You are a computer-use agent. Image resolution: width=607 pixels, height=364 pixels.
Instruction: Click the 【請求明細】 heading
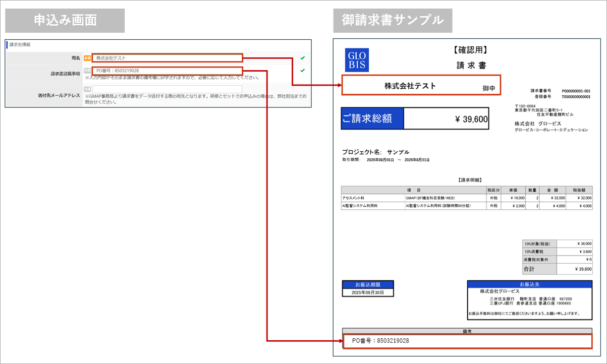[x=470, y=179]
